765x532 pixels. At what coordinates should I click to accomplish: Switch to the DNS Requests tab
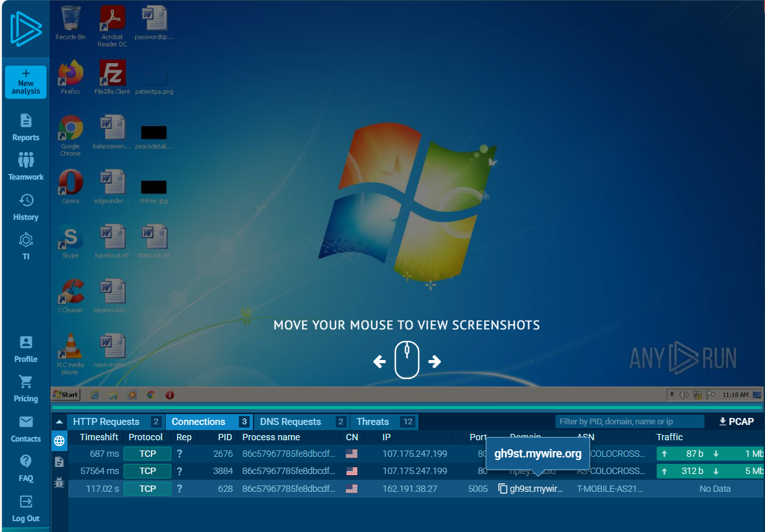pyautogui.click(x=302, y=422)
